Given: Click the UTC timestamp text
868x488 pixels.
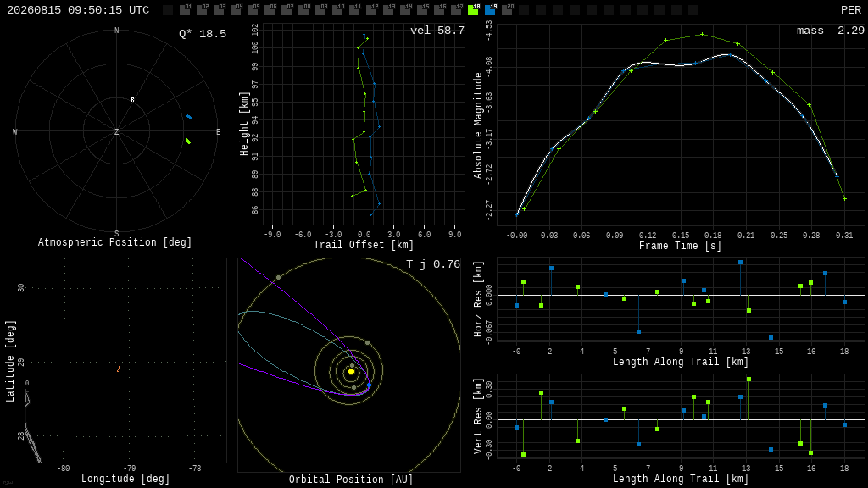Looking at the screenshot, I should coord(78,10).
